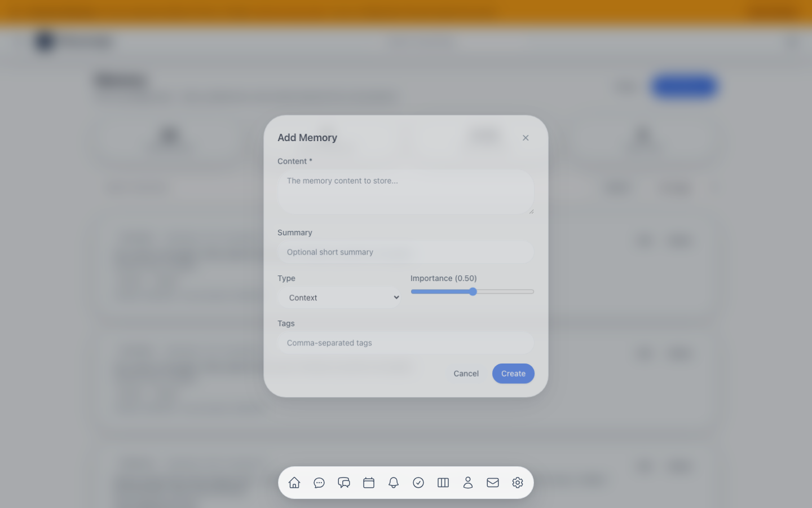Click the Settings gear icon in the dock

(518, 483)
